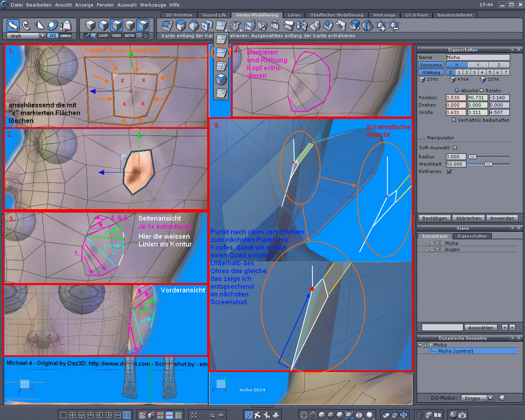Activate the RING selection button
Screen dimensions: 525x420
point(116,36)
